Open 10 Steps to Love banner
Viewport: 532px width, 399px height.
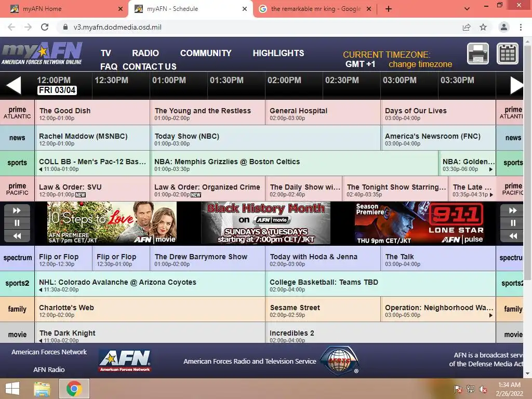coord(112,223)
